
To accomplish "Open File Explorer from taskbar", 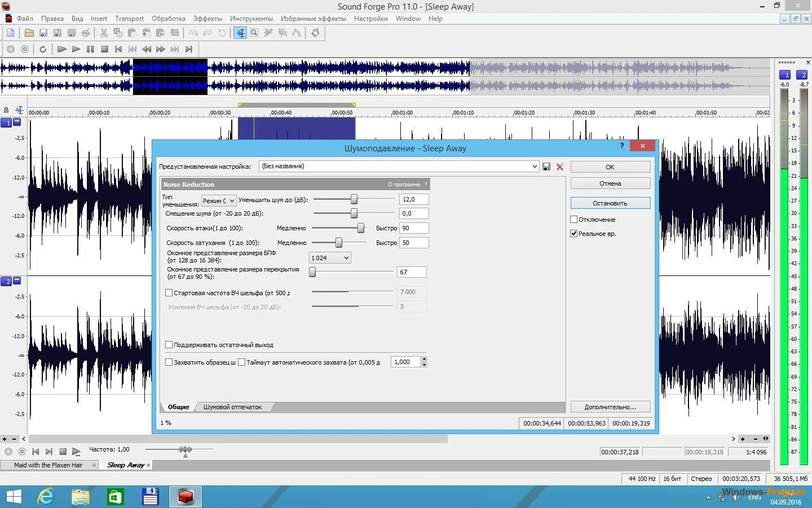I will point(81,497).
